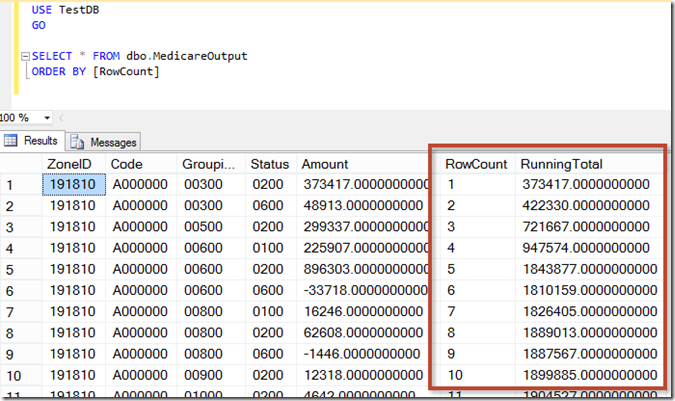The height and width of the screenshot is (401, 675).
Task: Select the Amount column header
Action: (x=325, y=164)
